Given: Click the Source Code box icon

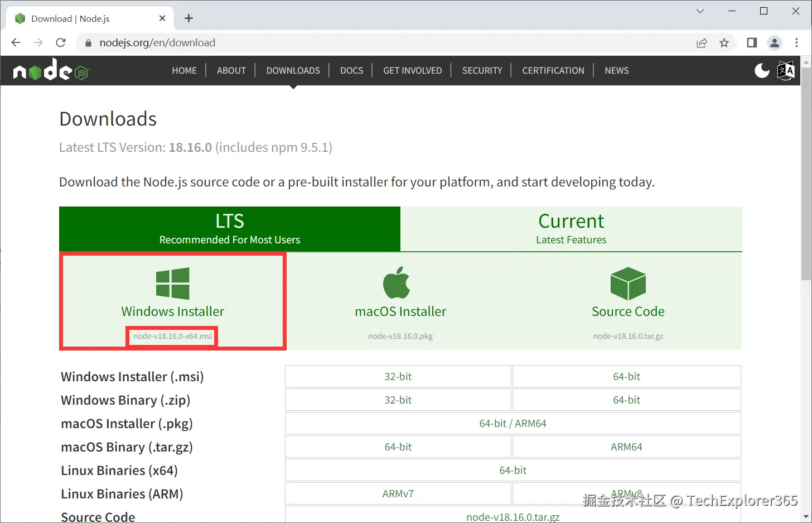Looking at the screenshot, I should (628, 284).
